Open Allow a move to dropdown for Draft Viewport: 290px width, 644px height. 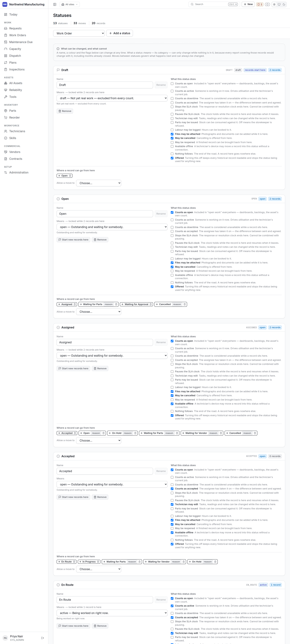(x=99, y=183)
